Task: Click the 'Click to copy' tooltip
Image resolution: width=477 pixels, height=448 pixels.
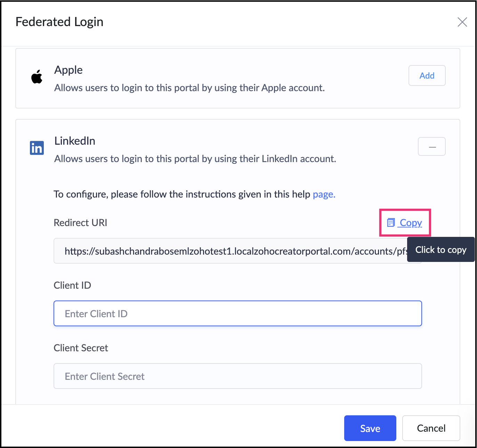Action: pos(441,250)
